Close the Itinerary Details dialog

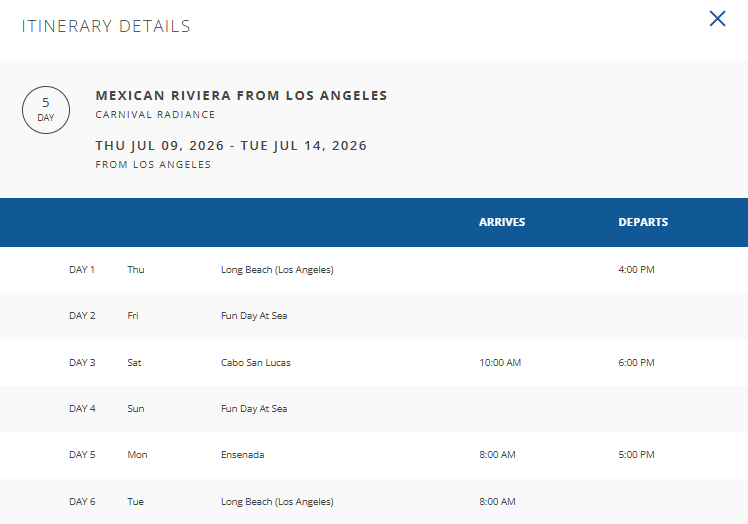tap(717, 18)
